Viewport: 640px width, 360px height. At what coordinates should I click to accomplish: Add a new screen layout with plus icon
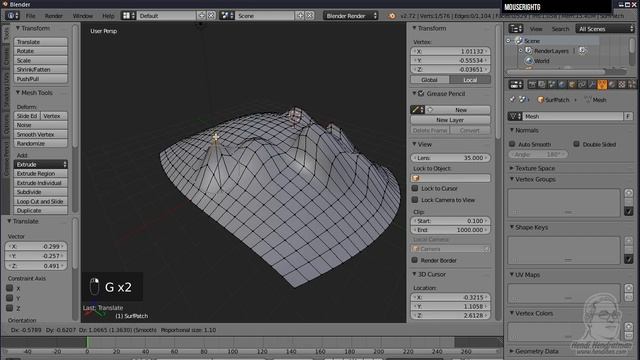[x=202, y=16]
